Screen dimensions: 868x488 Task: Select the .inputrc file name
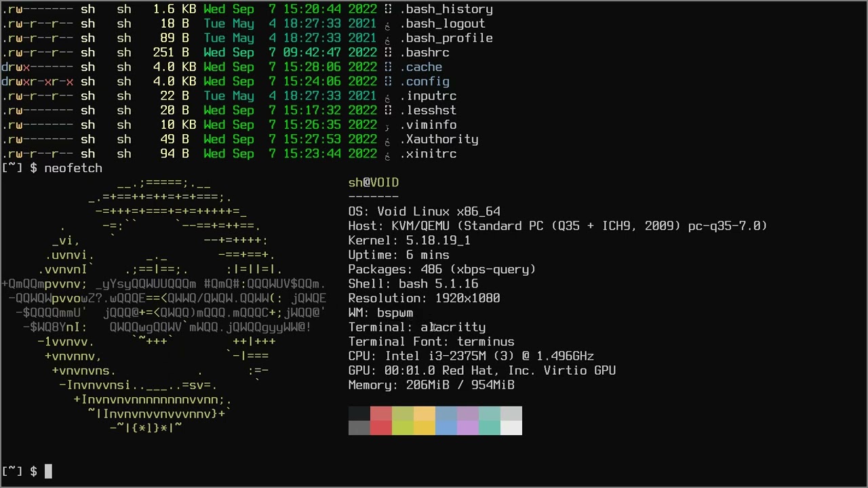click(428, 96)
